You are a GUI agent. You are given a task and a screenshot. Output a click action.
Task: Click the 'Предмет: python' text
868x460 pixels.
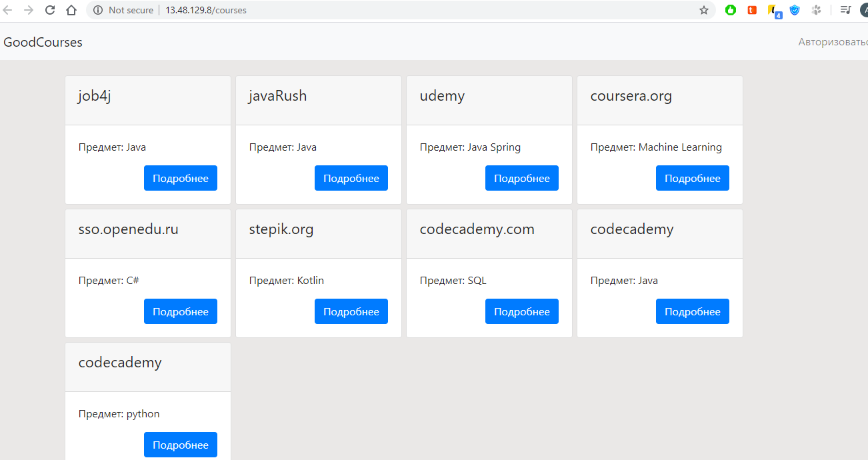[119, 414]
